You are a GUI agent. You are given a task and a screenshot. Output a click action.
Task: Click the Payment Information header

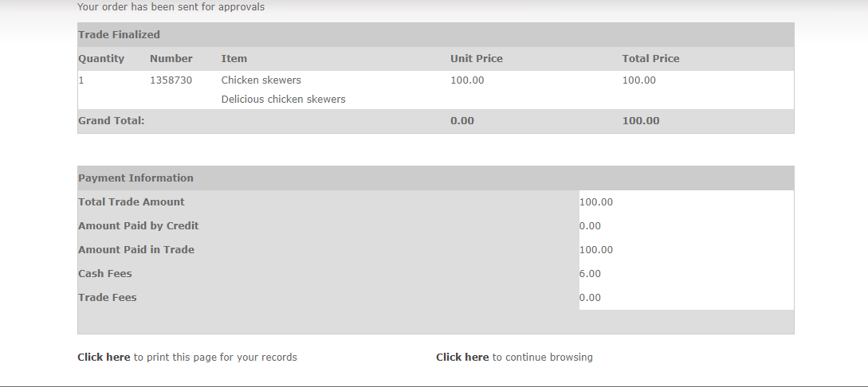(136, 178)
